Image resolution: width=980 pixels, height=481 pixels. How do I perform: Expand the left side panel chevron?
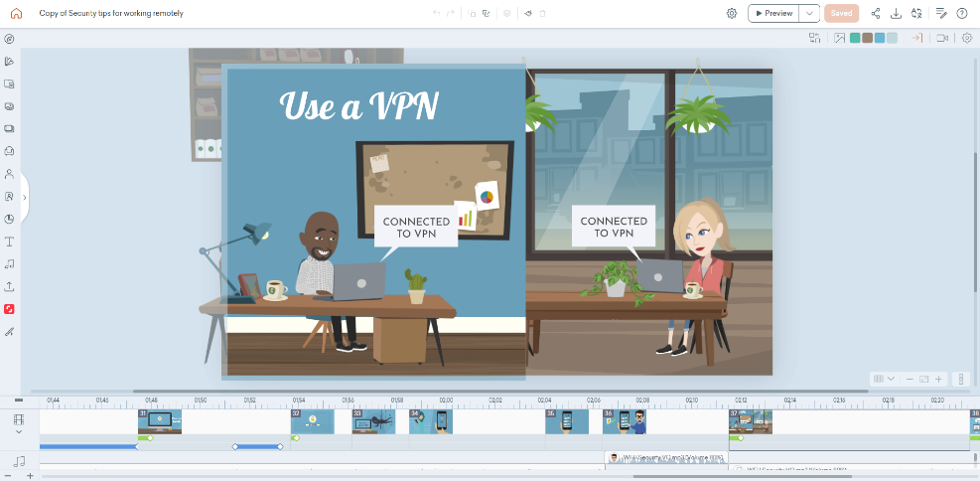(25, 198)
